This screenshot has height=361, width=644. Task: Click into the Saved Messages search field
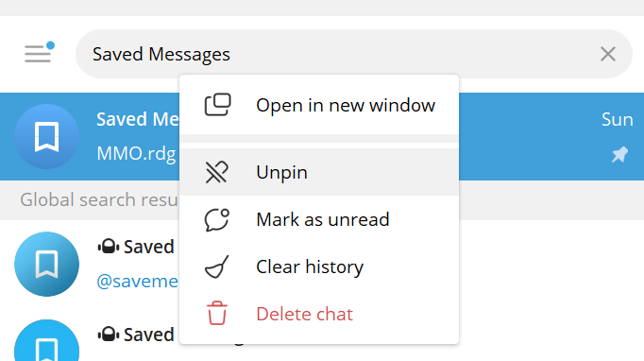(x=354, y=54)
